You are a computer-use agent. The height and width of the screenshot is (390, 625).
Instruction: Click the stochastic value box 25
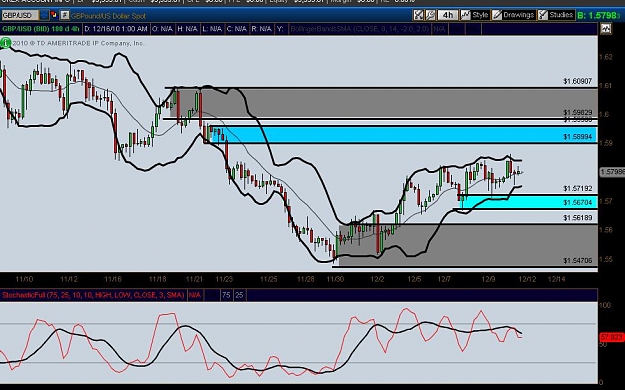click(x=239, y=295)
